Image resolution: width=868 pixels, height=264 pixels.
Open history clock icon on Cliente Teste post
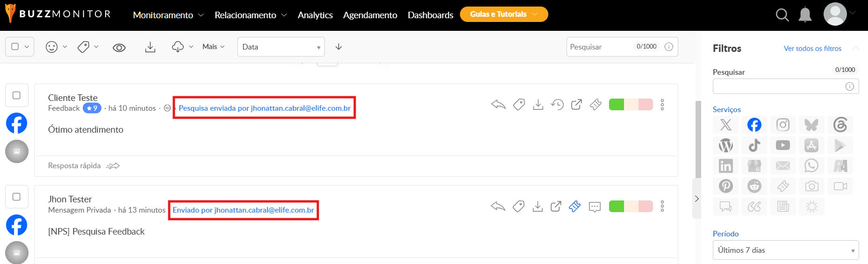point(557,105)
